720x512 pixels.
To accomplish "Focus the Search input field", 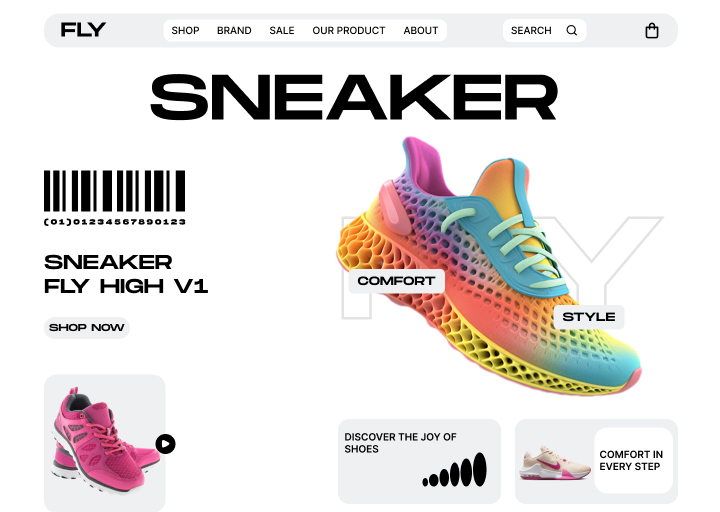I will [544, 31].
